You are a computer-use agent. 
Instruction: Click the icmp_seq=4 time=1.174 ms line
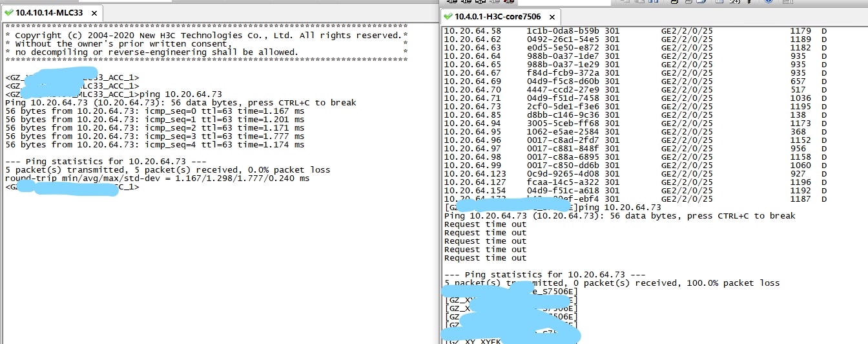(155, 145)
